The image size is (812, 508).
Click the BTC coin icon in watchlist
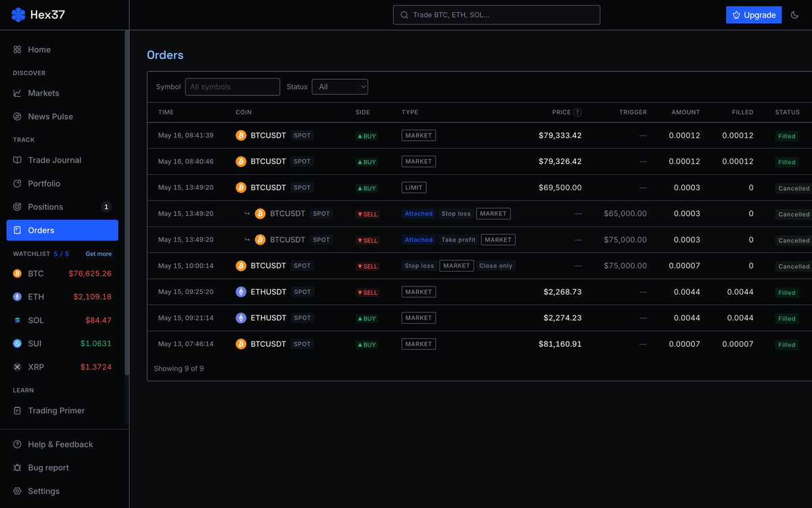(x=18, y=274)
